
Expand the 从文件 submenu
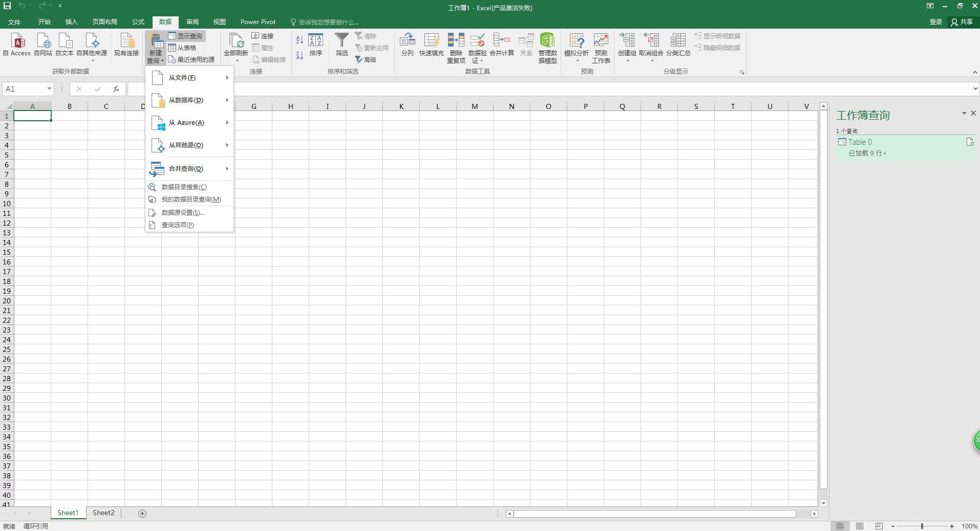coord(189,78)
